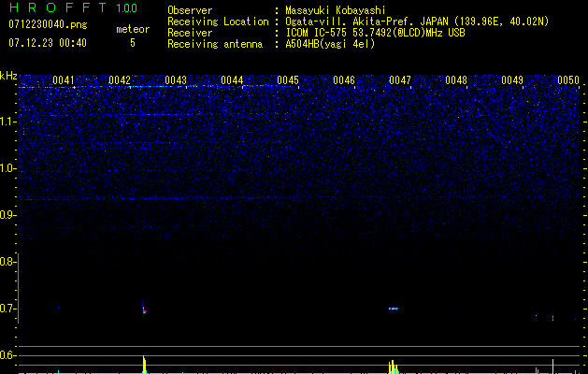Click the Observer label

point(190,10)
